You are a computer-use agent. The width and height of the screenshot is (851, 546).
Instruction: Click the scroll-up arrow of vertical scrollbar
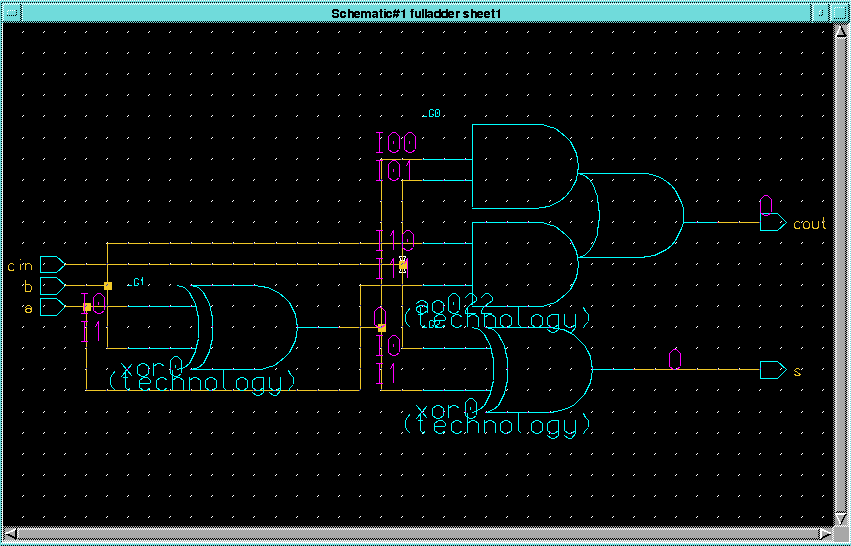pos(842,29)
